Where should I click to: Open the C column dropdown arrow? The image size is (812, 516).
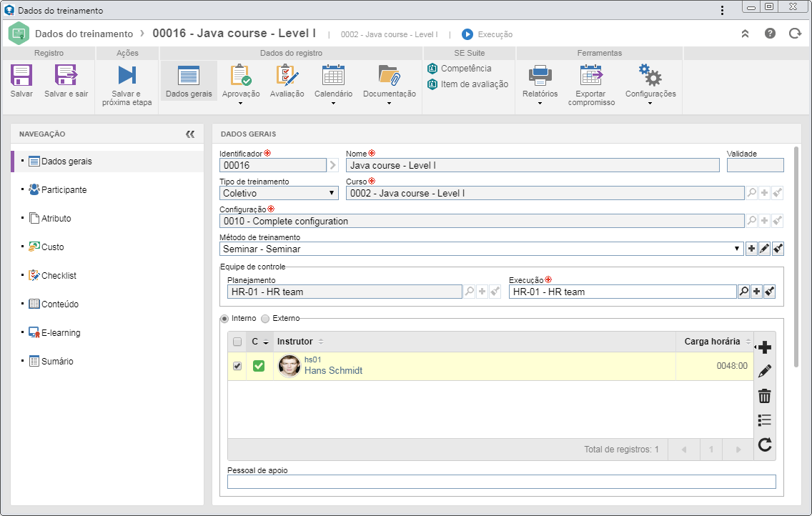266,342
